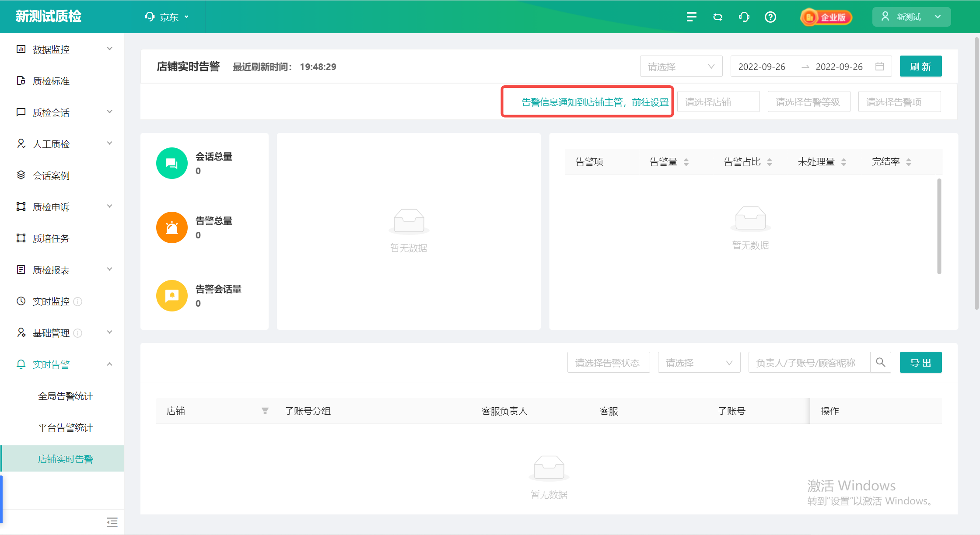Expand the 基础管理 sidebar menu

(110, 332)
